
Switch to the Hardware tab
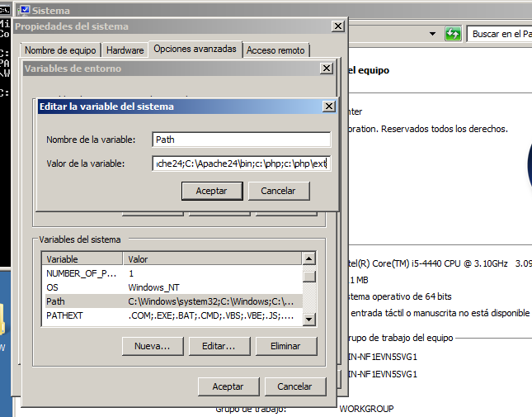[125, 50]
